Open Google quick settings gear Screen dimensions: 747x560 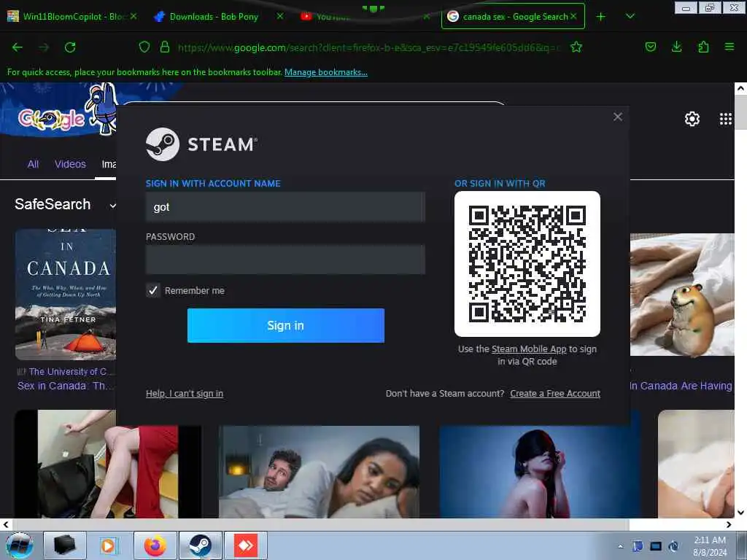(692, 119)
